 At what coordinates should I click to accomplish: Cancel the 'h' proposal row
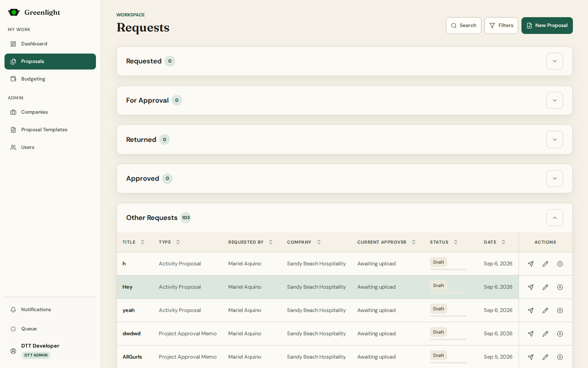click(x=560, y=264)
